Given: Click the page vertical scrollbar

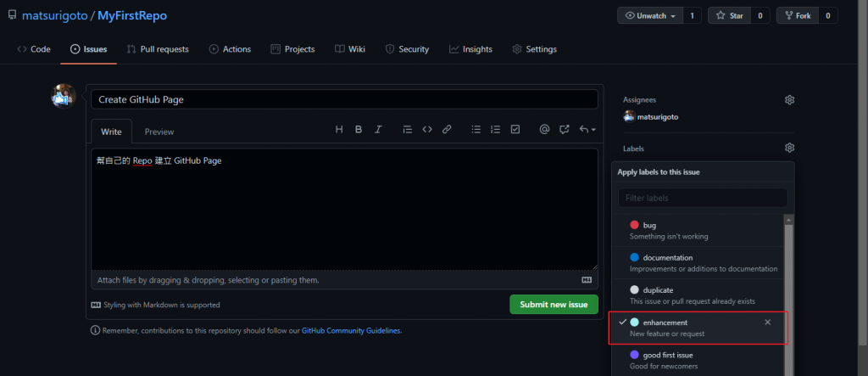Looking at the screenshot, I should [x=862, y=172].
